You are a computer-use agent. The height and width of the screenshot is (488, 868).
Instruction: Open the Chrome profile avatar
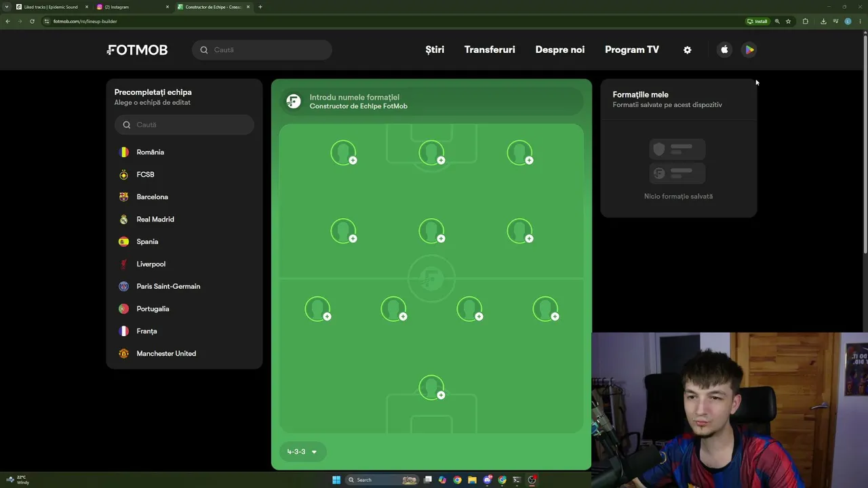coord(848,21)
